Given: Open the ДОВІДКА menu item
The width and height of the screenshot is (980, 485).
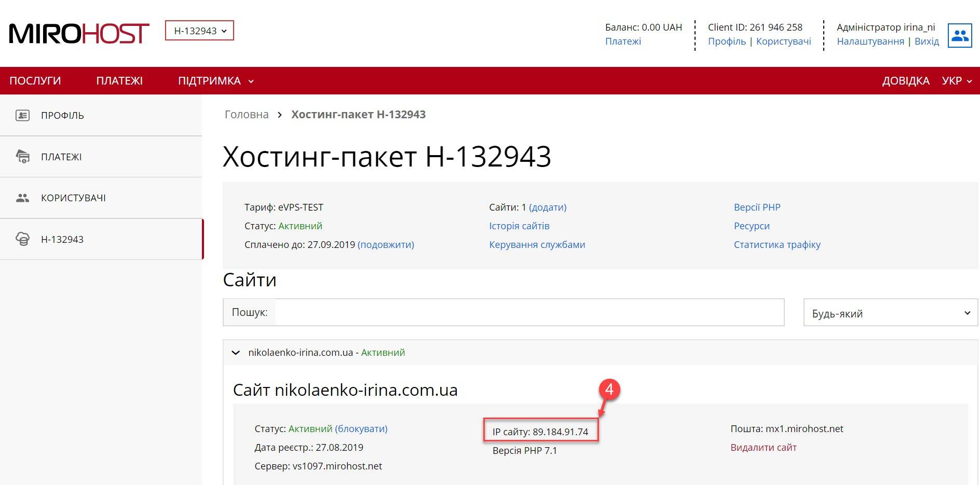Looking at the screenshot, I should pos(905,81).
